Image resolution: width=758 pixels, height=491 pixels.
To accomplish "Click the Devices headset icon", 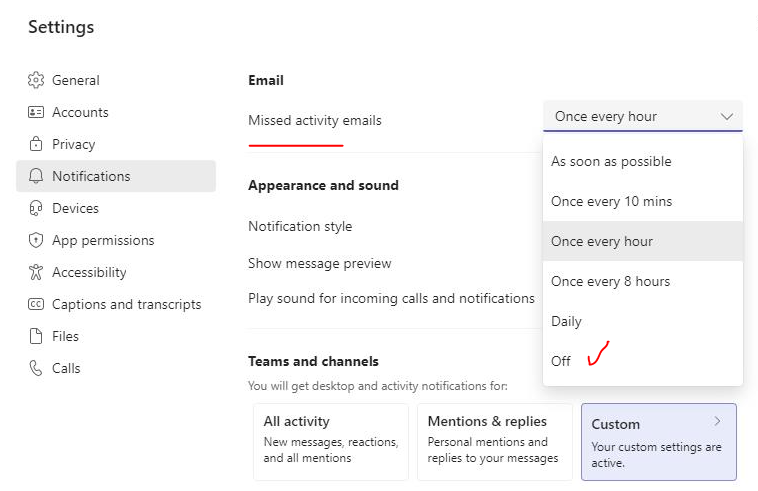I will [x=36, y=208].
